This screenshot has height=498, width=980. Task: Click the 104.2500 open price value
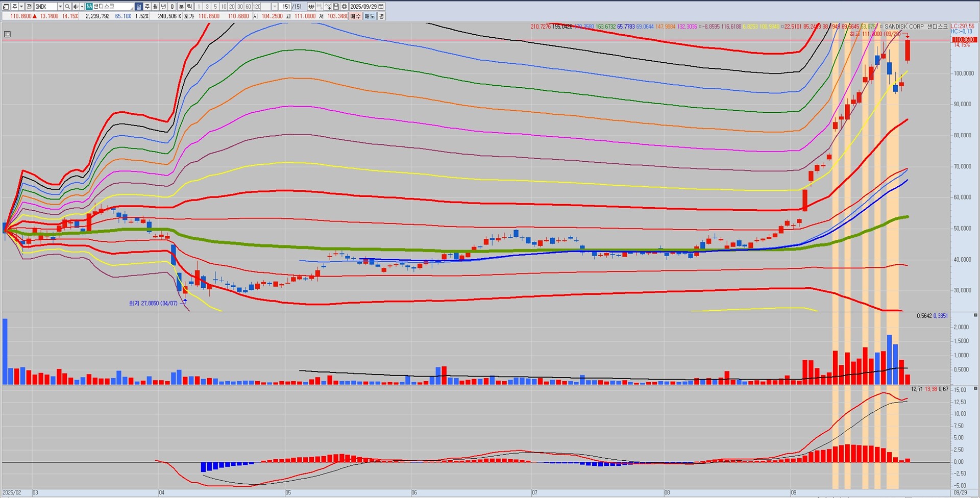[272, 16]
